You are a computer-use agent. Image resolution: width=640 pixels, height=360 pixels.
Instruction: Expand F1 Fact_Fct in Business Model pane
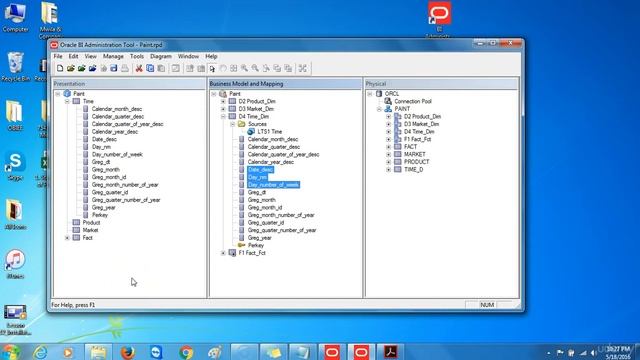223,253
